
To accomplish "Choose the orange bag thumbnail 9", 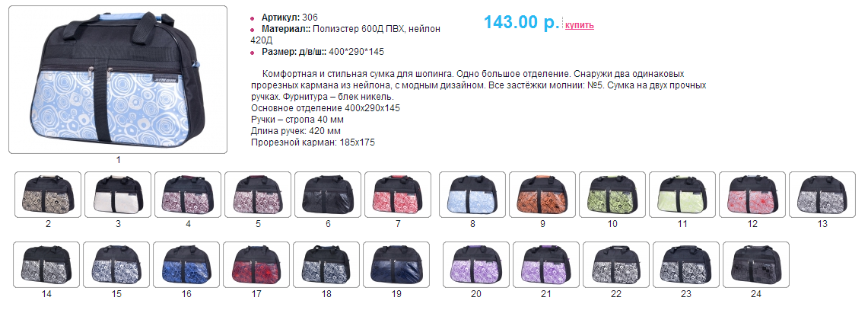I will point(542,194).
